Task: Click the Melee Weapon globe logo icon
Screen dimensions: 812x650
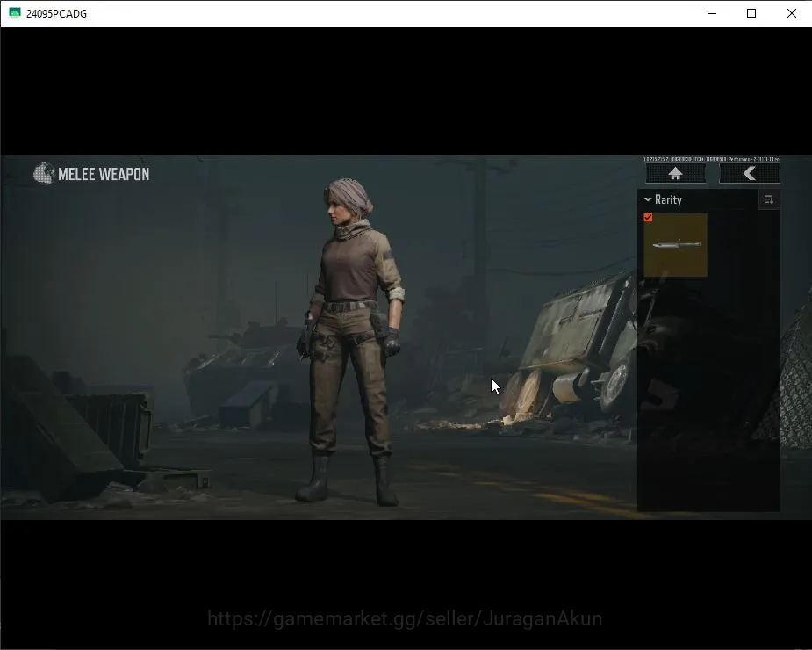Action: point(44,173)
